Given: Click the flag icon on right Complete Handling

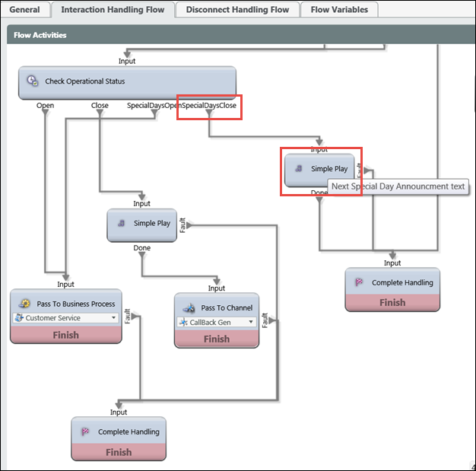Looking at the screenshot, I should [x=359, y=282].
